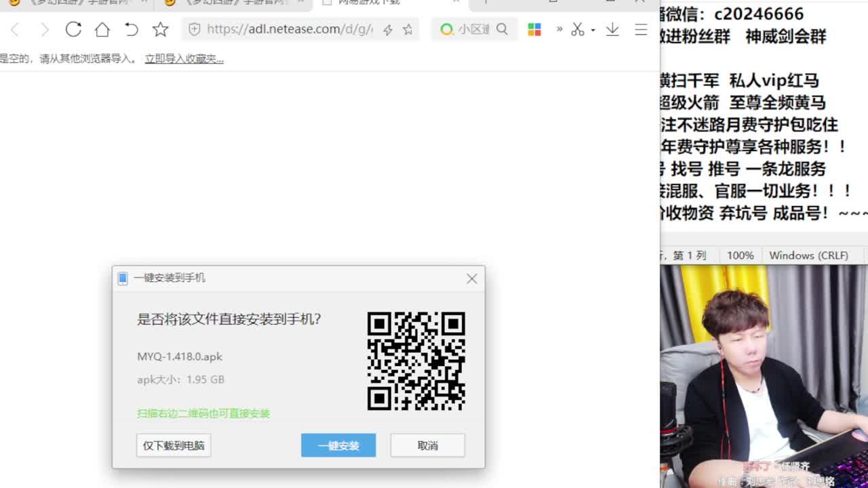The image size is (868, 488).
Task: Click the 一条龙服务 text in Notepad
Action: pos(786,169)
